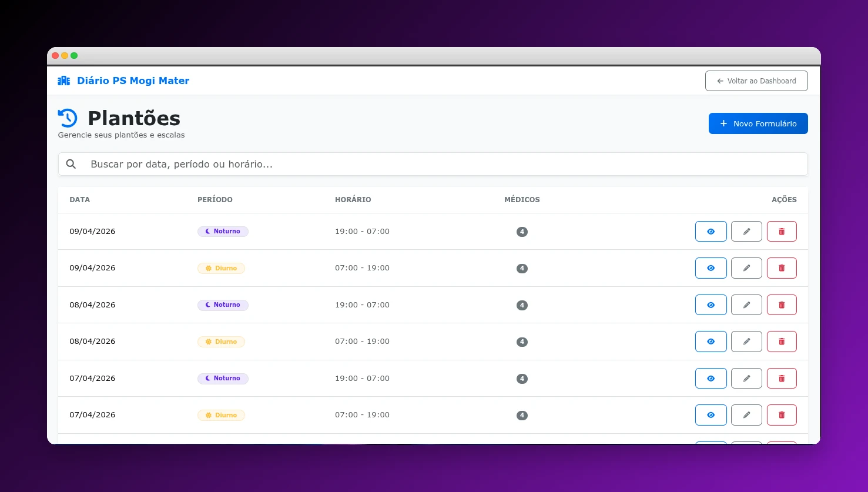
Task: Click the Diurno badge on 07/04/2026
Action: pos(221,415)
